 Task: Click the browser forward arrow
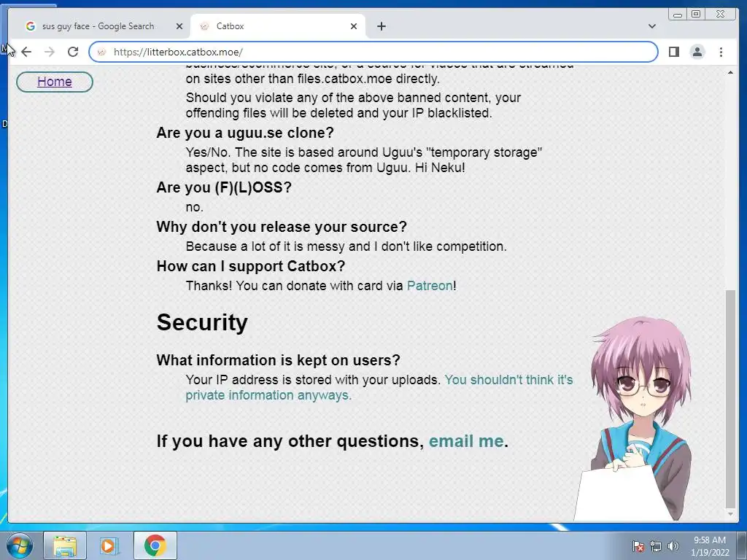point(50,52)
